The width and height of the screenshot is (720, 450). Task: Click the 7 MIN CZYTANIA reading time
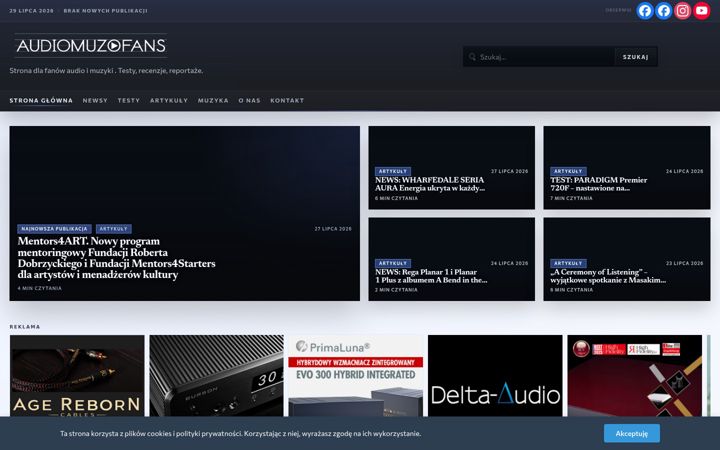pos(571,198)
